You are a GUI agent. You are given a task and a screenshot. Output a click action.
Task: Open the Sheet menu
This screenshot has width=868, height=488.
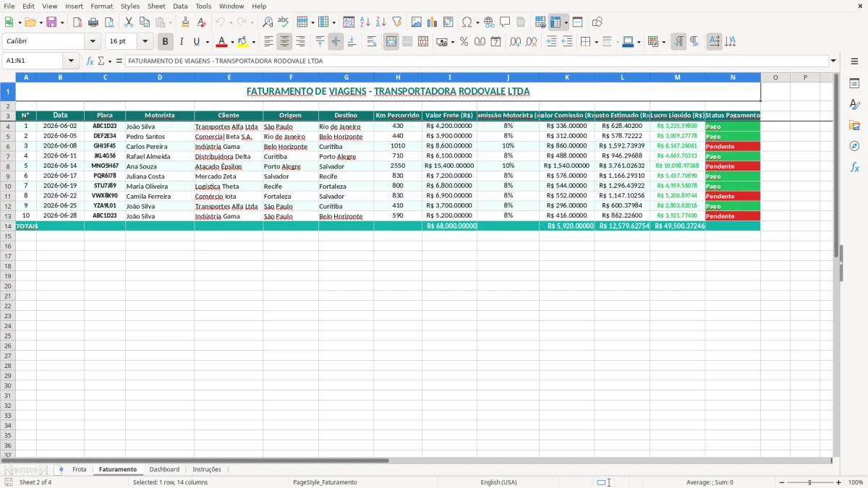pyautogui.click(x=156, y=6)
